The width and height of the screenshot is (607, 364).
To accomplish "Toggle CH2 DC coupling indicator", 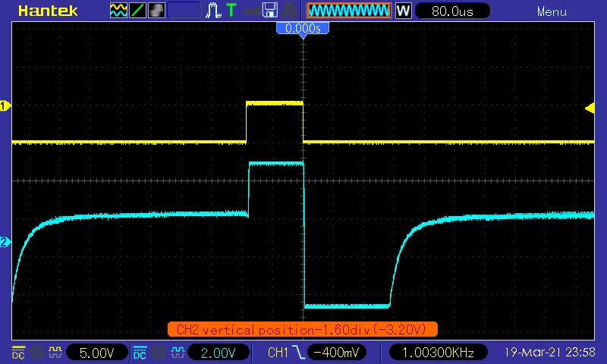I will coord(140,353).
